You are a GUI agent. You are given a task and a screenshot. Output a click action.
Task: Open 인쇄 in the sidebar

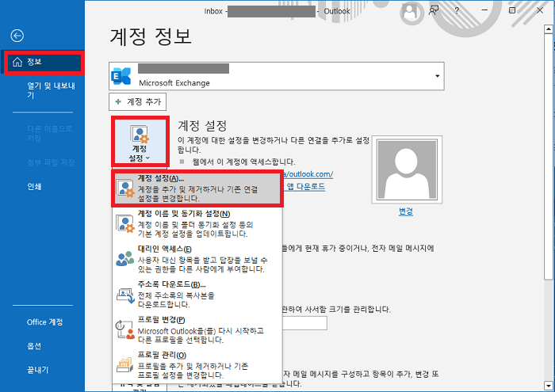[34, 187]
